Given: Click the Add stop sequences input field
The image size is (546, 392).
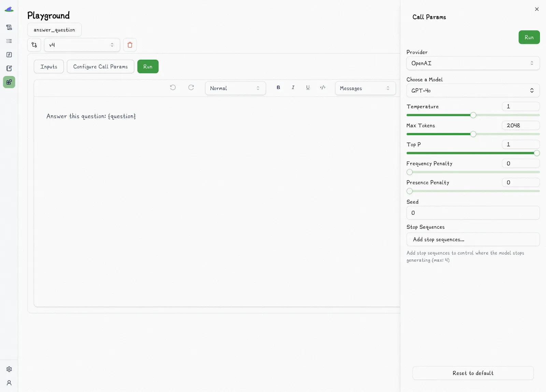Looking at the screenshot, I should pos(473,239).
